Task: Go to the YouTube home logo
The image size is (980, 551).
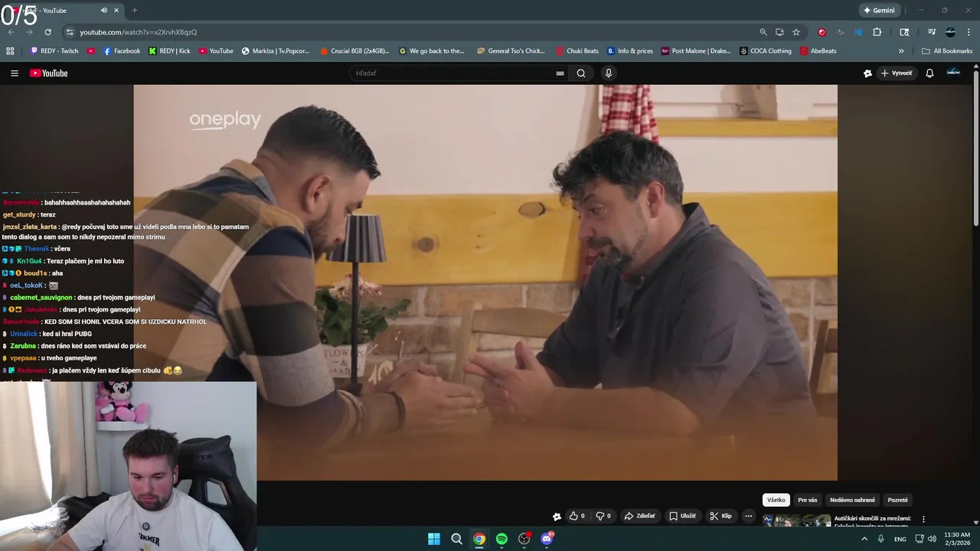Action: pyautogui.click(x=49, y=73)
